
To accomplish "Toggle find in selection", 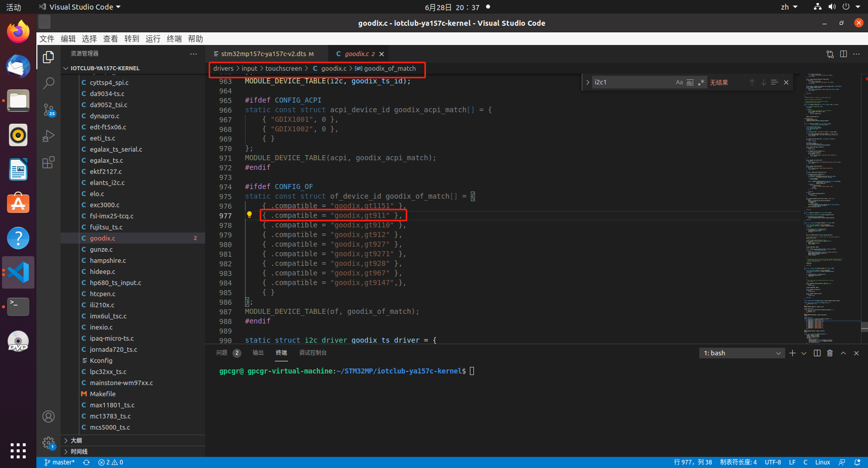I will (x=774, y=82).
